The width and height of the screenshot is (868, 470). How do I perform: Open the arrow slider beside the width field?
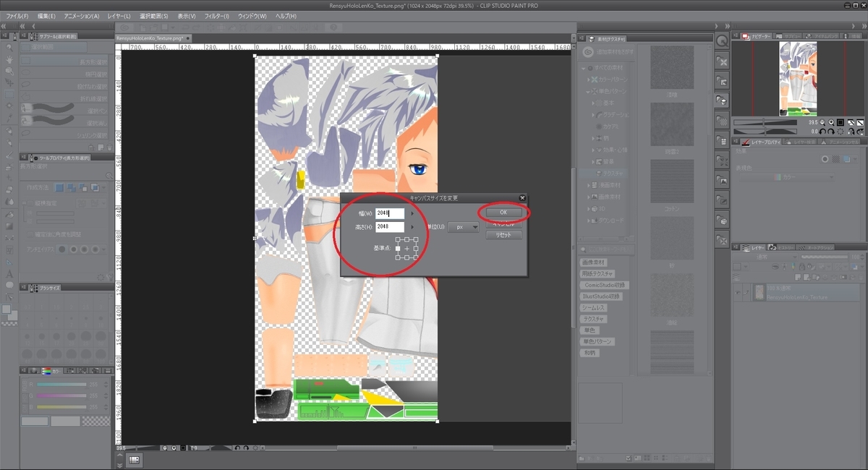pyautogui.click(x=412, y=213)
